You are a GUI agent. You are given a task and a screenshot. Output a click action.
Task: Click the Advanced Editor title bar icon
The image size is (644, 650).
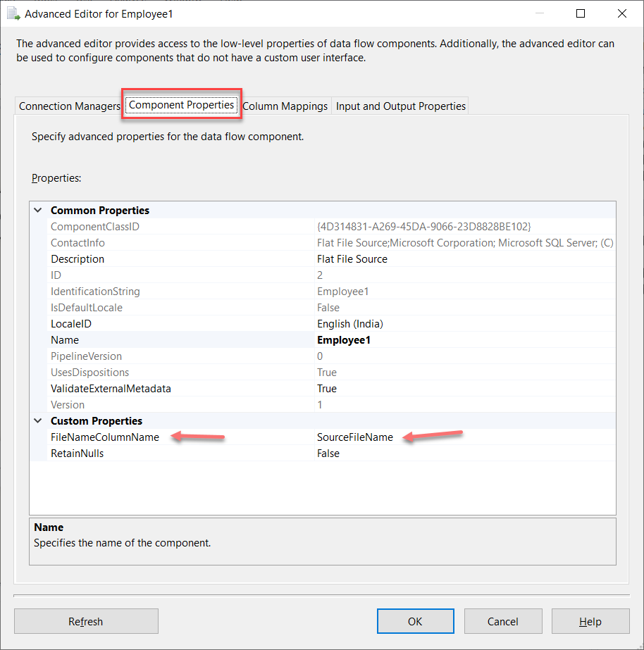pyautogui.click(x=13, y=13)
